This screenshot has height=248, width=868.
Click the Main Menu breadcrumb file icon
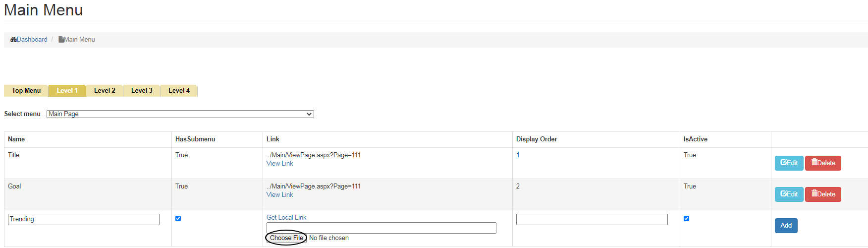pyautogui.click(x=61, y=40)
